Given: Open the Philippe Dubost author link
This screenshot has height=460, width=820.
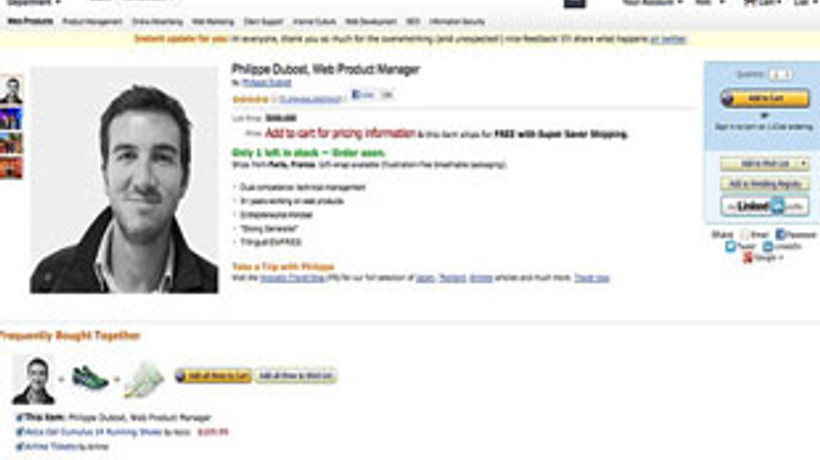Looking at the screenshot, I should point(267,83).
